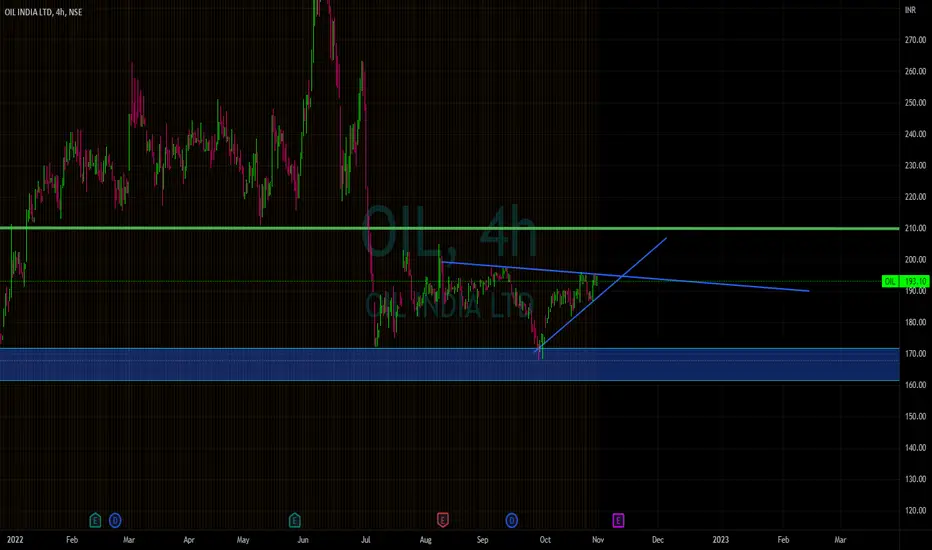The image size is (932, 550).
Task: Click the 210.00 price axis label
Action: point(915,228)
